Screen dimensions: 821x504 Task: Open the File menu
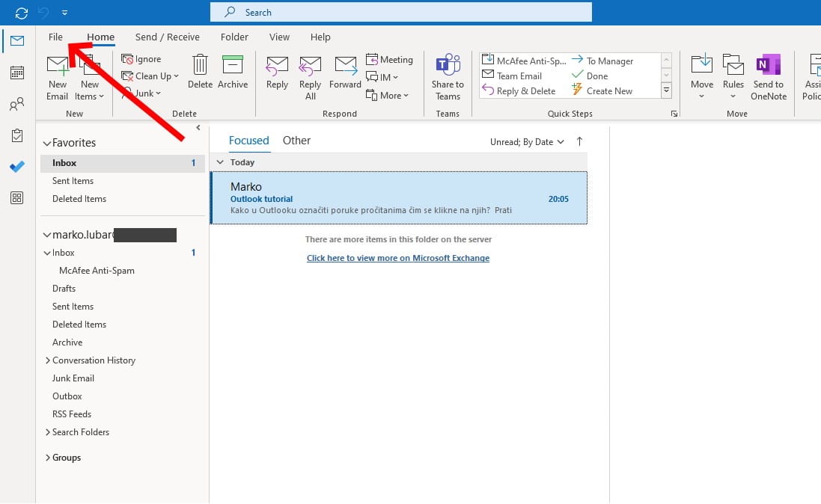point(55,37)
